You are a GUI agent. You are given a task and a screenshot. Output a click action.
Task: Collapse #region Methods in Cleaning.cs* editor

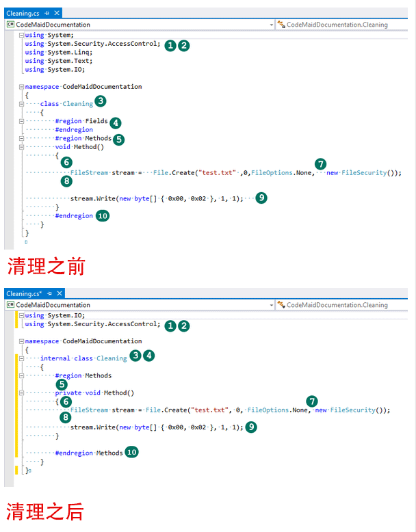click(21, 375)
